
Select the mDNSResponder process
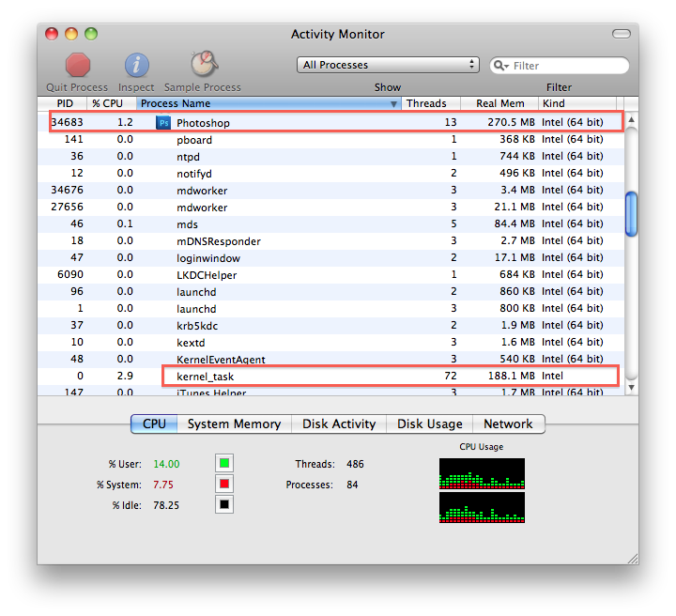(330, 241)
